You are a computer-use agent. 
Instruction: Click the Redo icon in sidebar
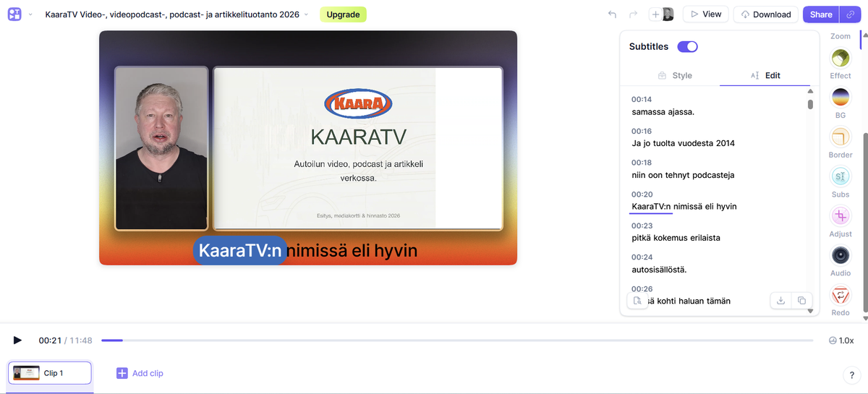tap(840, 295)
